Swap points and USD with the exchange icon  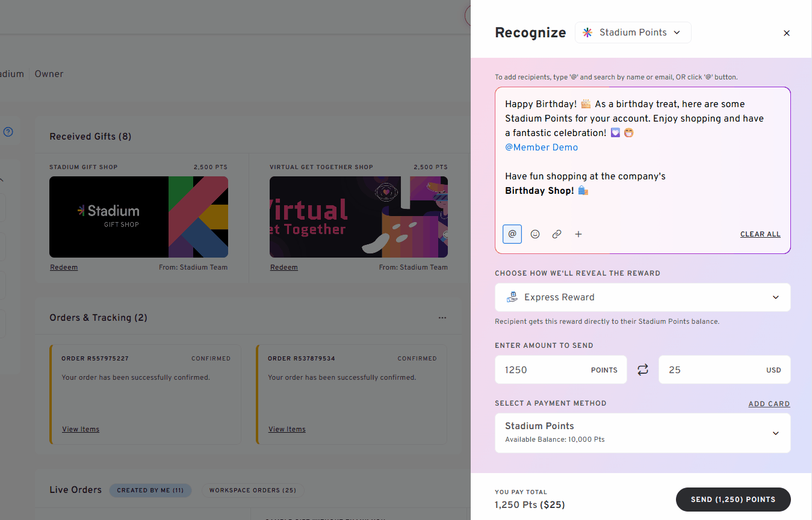pos(643,370)
